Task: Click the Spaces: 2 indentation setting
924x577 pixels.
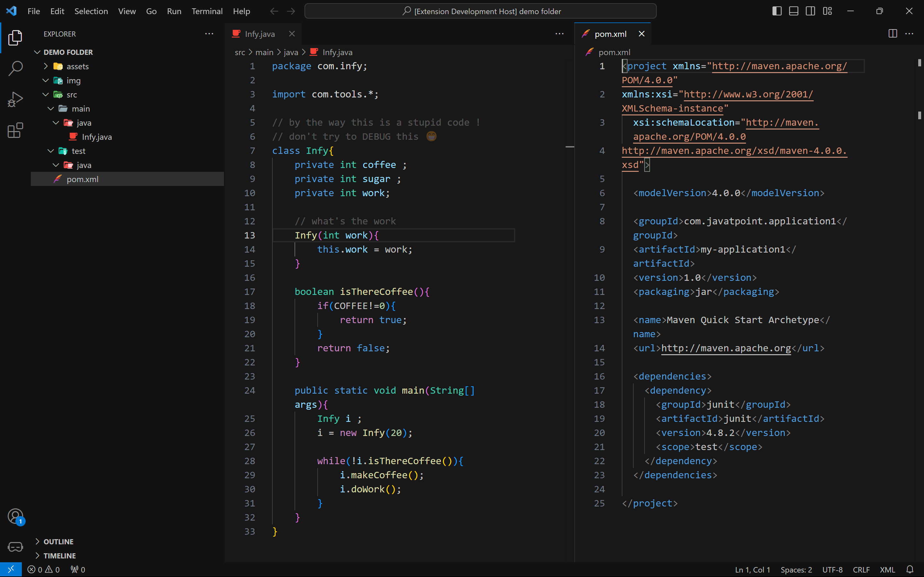Action: click(x=796, y=569)
